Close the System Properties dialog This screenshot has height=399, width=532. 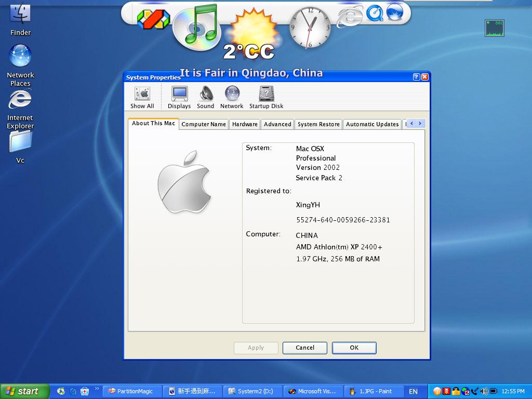click(425, 77)
